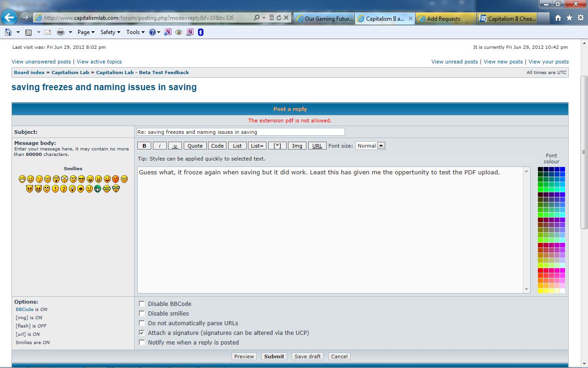Insert the big grin smiley
Screen dimensions: 588x368
pos(22,179)
